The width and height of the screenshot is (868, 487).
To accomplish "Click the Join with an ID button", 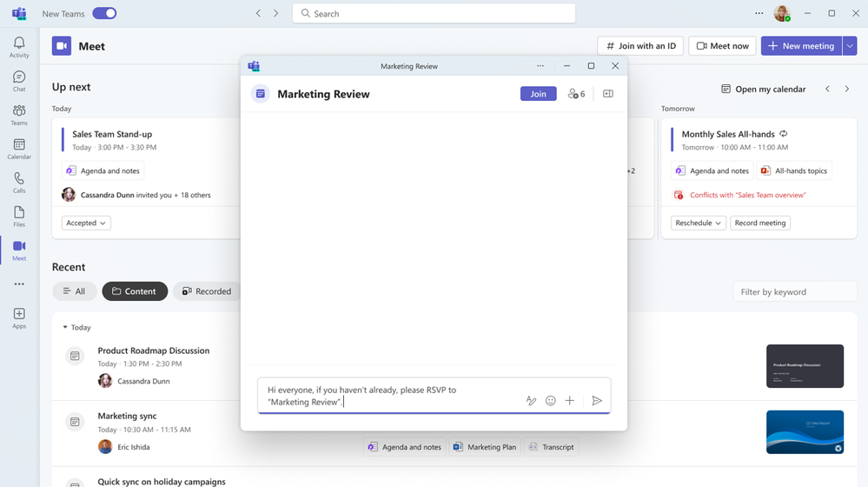I will point(640,46).
